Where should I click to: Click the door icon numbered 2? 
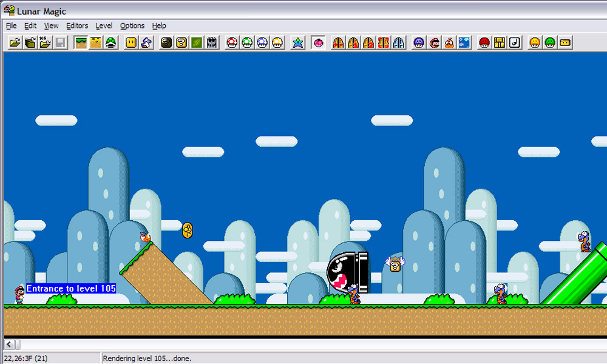point(368,42)
